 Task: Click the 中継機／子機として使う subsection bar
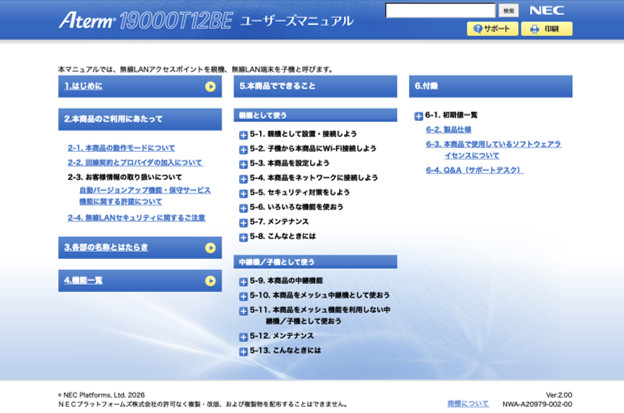coord(315,262)
